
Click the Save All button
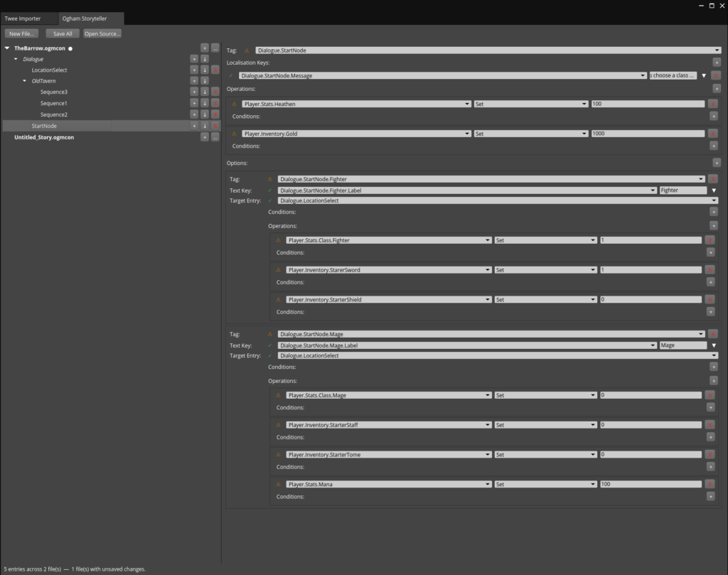tap(63, 33)
